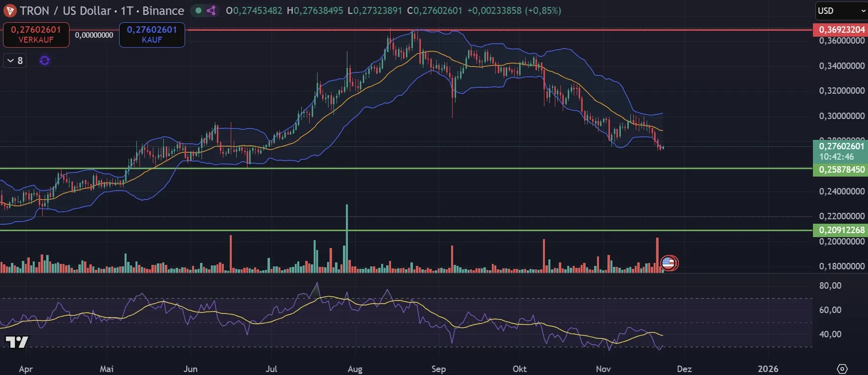Viewport: 868px width, 375px height.
Task: Click the 0,32000000 price axis label
Action: click(842, 91)
